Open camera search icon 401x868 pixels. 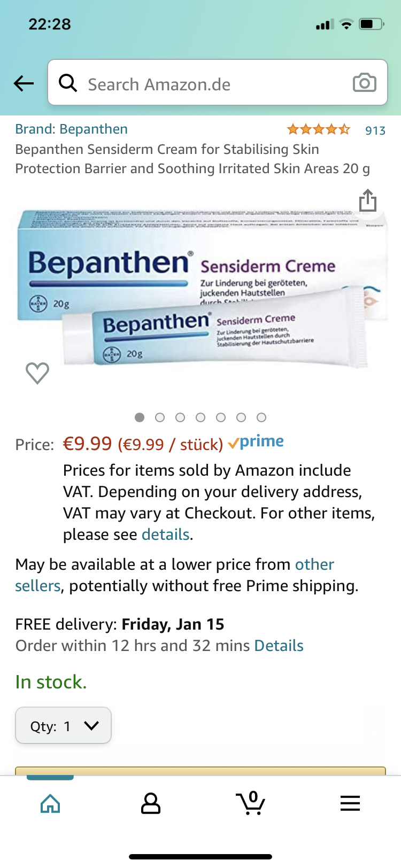tap(364, 83)
